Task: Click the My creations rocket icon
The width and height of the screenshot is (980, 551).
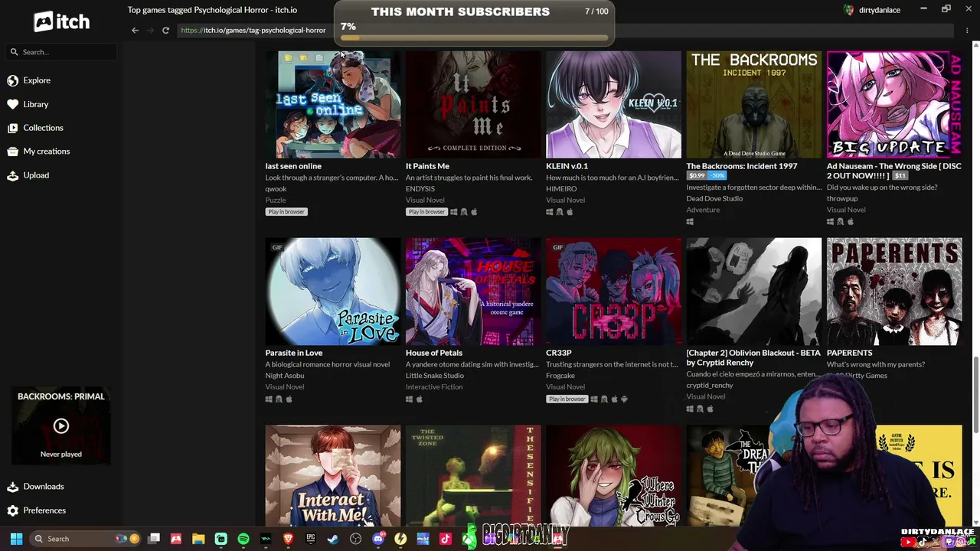Action: [13, 152]
